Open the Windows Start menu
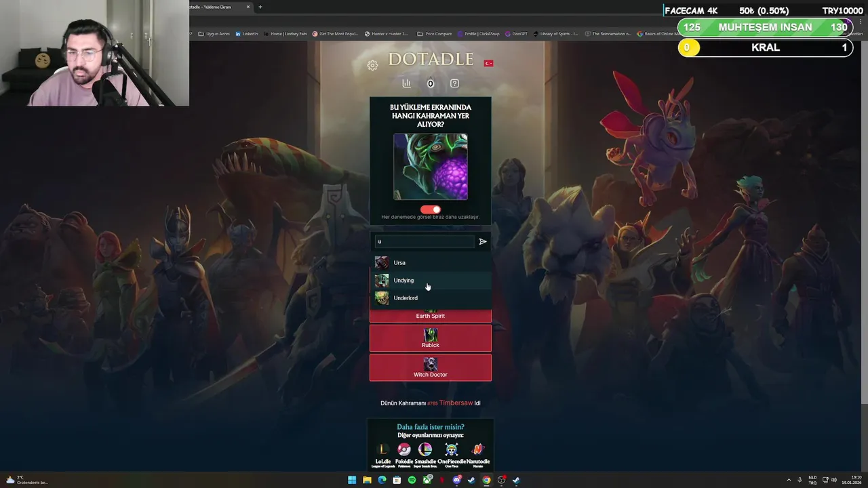Screen dimensions: 868x488 coord(352,480)
